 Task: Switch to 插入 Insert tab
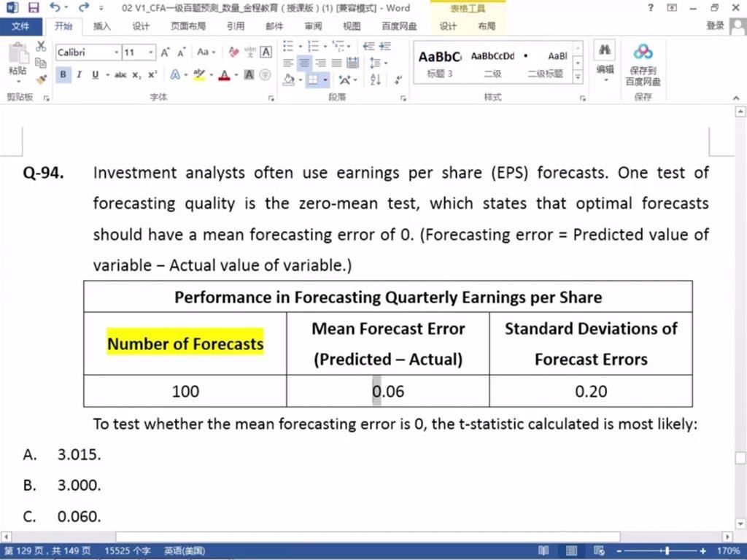[101, 26]
